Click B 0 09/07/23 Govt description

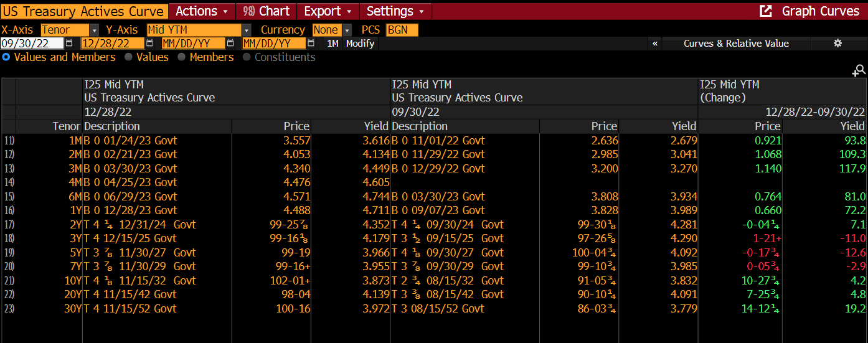click(x=438, y=210)
